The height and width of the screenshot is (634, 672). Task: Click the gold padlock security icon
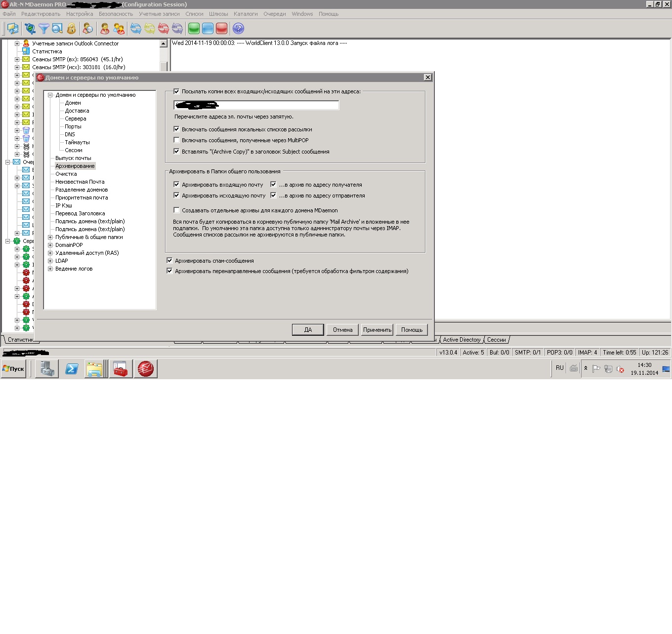tap(71, 29)
